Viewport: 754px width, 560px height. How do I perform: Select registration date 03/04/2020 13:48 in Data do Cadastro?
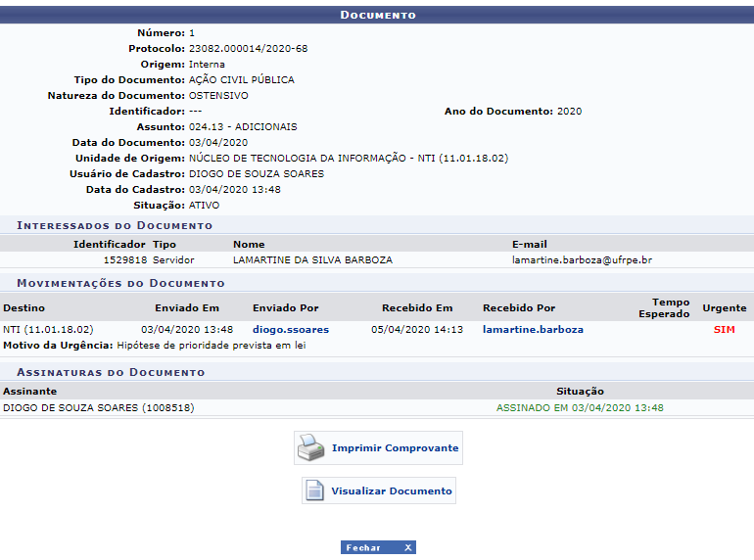(x=235, y=189)
